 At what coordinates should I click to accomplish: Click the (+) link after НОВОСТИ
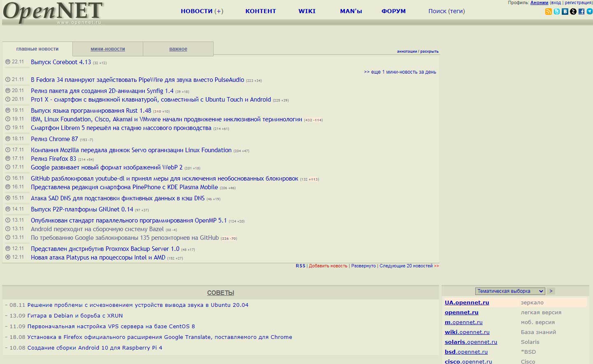point(219,11)
